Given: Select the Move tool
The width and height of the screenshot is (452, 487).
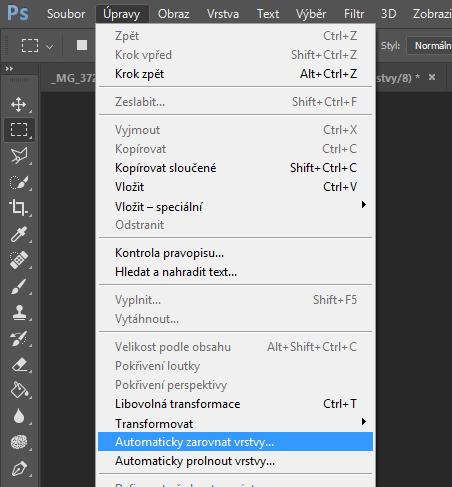Looking at the screenshot, I should [19, 105].
